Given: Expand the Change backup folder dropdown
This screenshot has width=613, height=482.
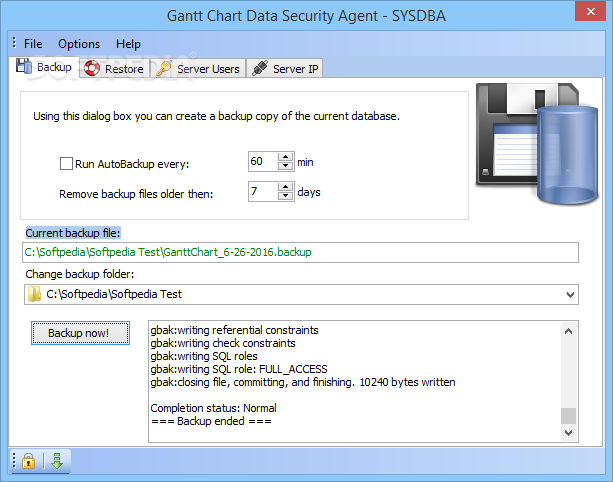Looking at the screenshot, I should (x=570, y=295).
